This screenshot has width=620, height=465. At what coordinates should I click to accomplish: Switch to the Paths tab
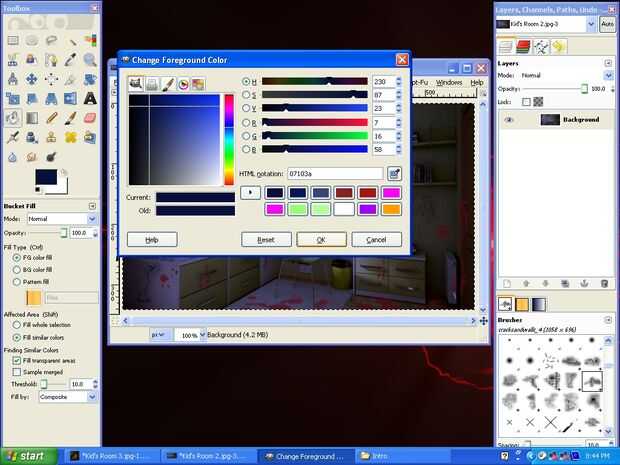541,47
